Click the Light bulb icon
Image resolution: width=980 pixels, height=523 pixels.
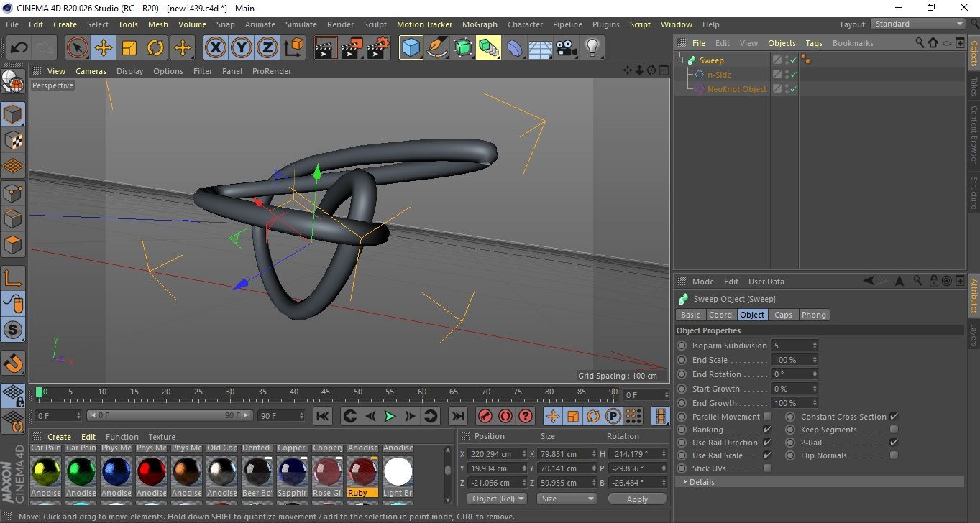592,48
